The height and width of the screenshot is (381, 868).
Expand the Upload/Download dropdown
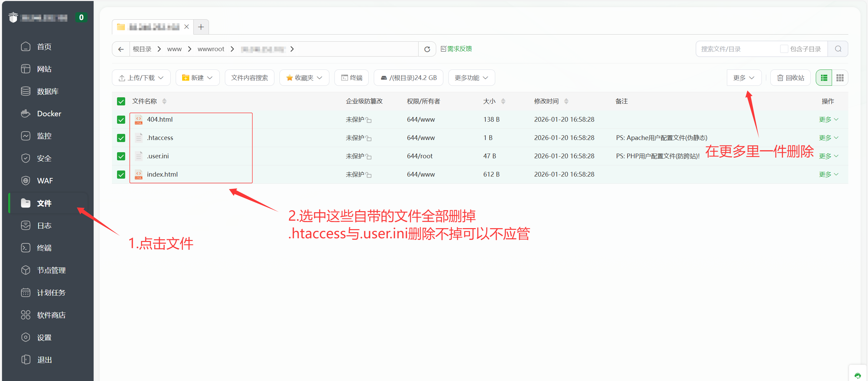(141, 78)
